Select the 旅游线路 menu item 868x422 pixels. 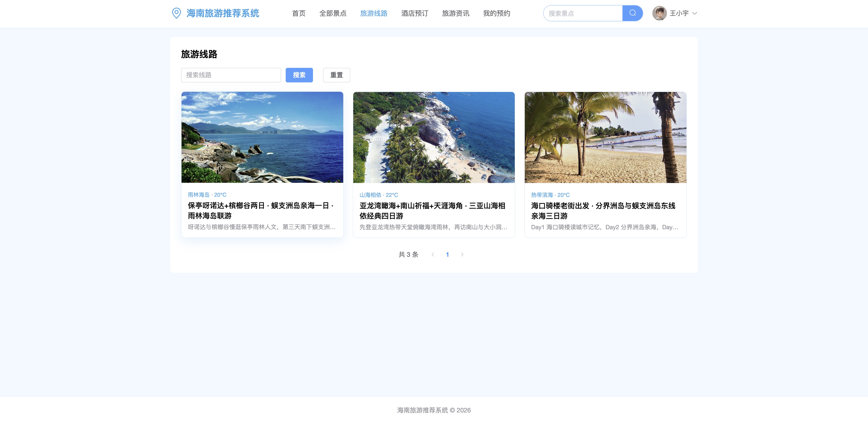tap(374, 13)
